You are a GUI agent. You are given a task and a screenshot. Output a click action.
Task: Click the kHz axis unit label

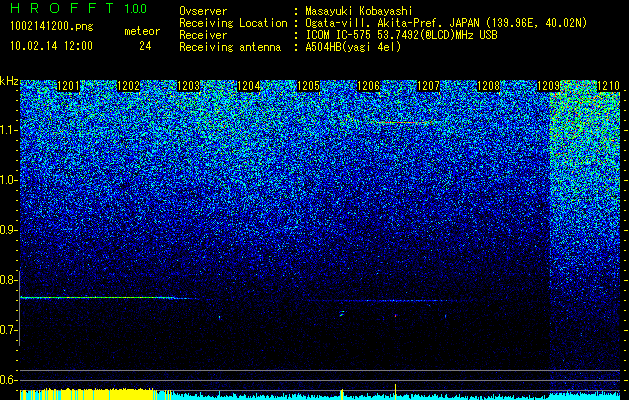coord(9,81)
